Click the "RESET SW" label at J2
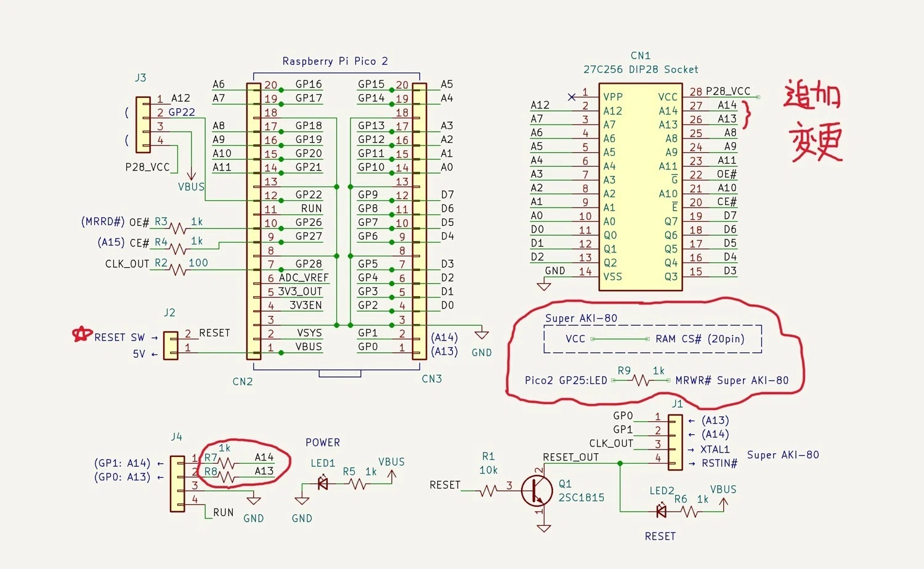 tap(120, 337)
